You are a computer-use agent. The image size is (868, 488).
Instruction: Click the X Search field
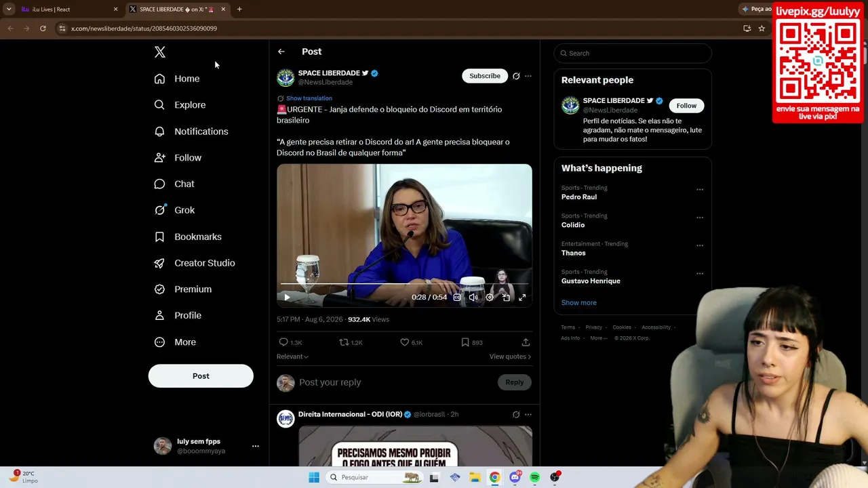633,53
